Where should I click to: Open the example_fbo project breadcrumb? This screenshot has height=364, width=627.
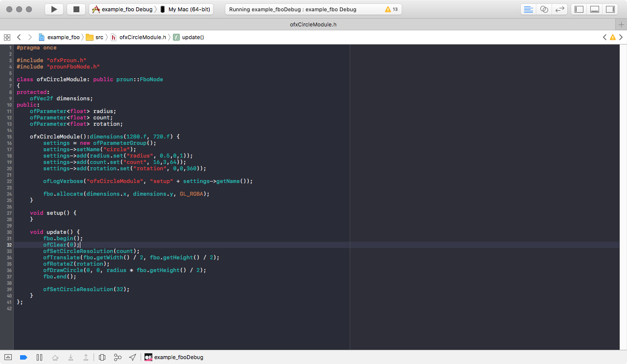[59, 37]
